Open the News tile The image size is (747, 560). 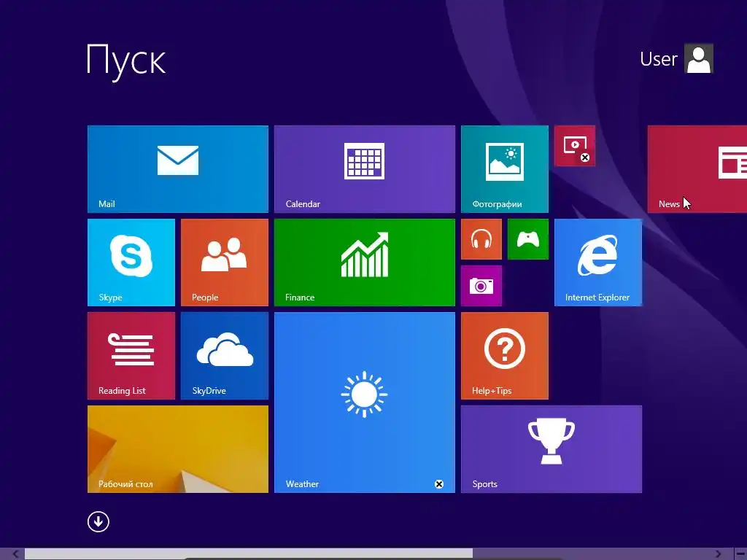pyautogui.click(x=697, y=169)
